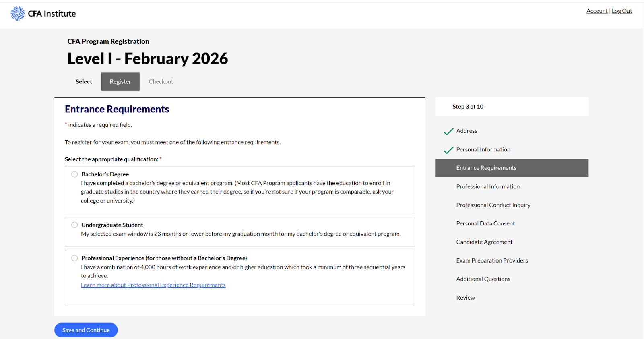Open the Checkout step tab

[x=161, y=81]
